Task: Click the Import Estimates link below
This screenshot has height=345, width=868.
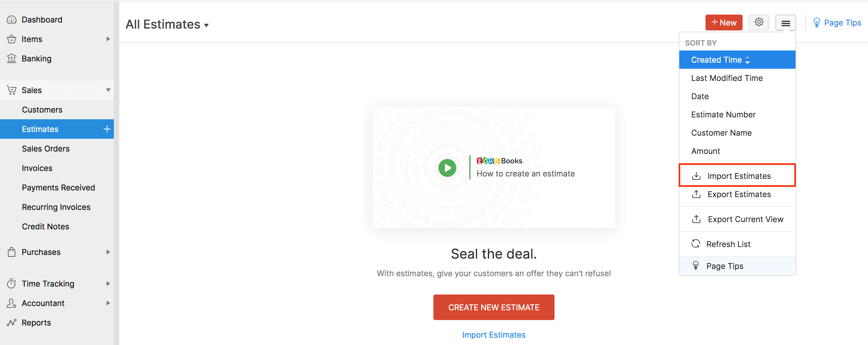Action: (x=494, y=335)
